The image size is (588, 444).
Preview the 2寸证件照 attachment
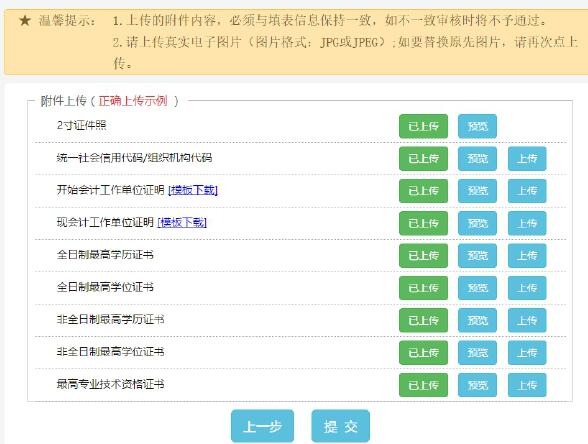(x=477, y=126)
